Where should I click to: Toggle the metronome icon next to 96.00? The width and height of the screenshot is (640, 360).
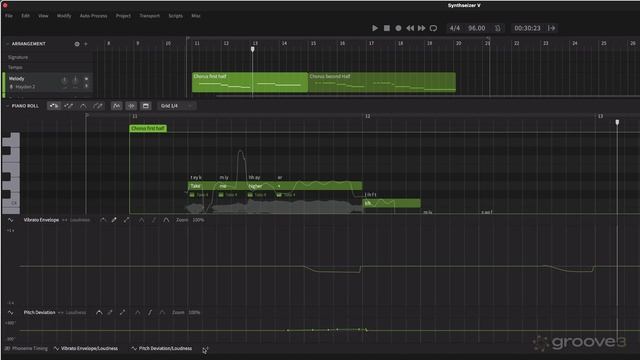[x=498, y=28]
